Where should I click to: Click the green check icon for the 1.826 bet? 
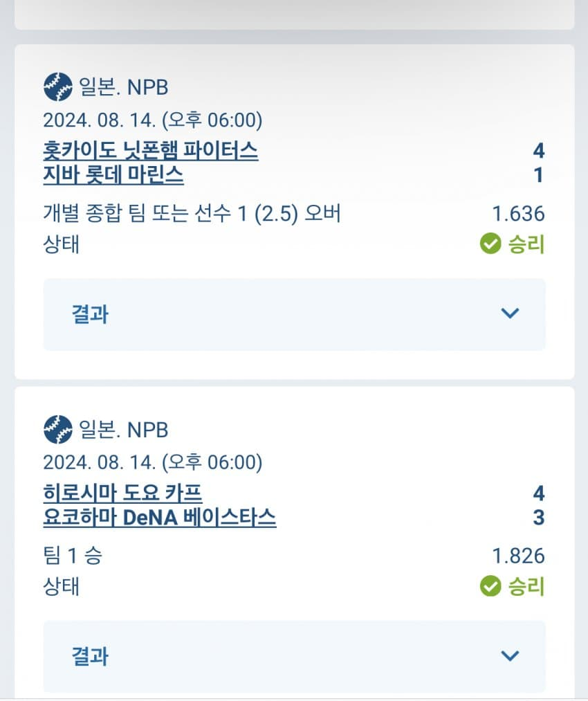(490, 587)
